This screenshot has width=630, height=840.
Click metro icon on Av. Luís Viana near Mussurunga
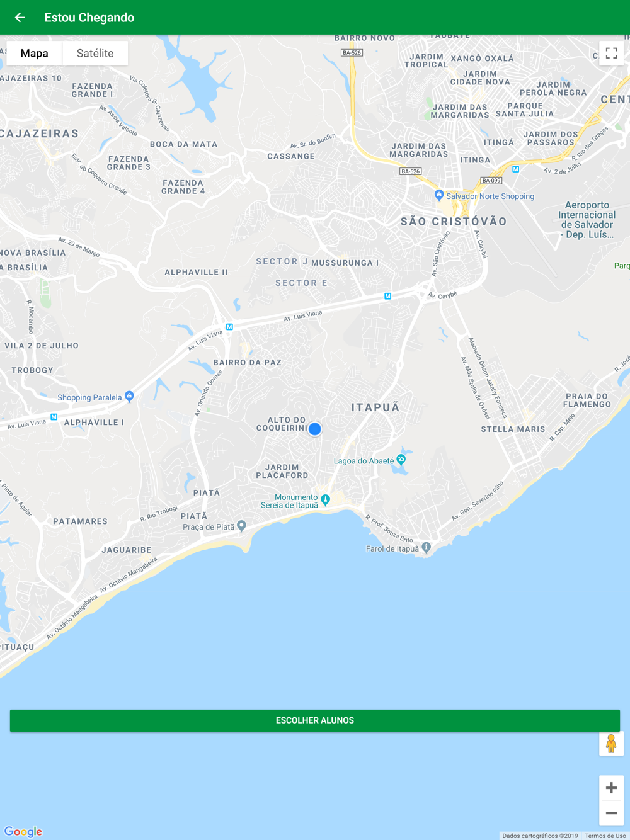click(x=388, y=296)
